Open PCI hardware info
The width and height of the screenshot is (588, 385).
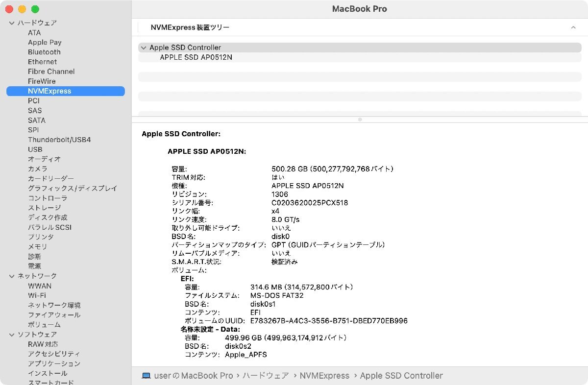34,101
